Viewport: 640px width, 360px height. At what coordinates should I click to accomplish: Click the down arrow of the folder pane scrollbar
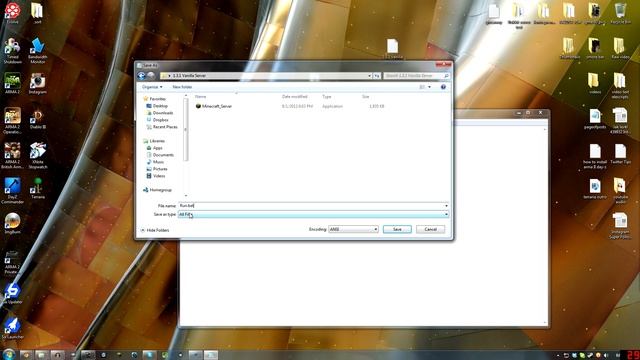point(186,196)
